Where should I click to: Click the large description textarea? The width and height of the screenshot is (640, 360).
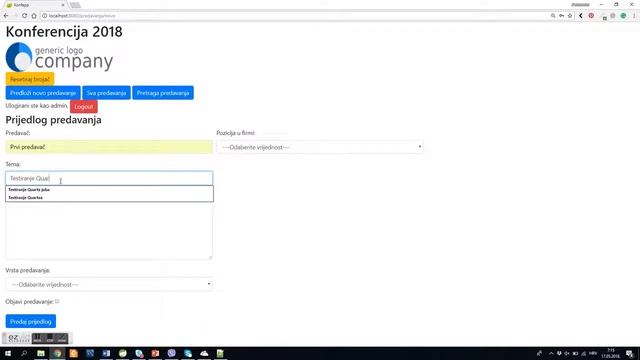click(x=109, y=231)
